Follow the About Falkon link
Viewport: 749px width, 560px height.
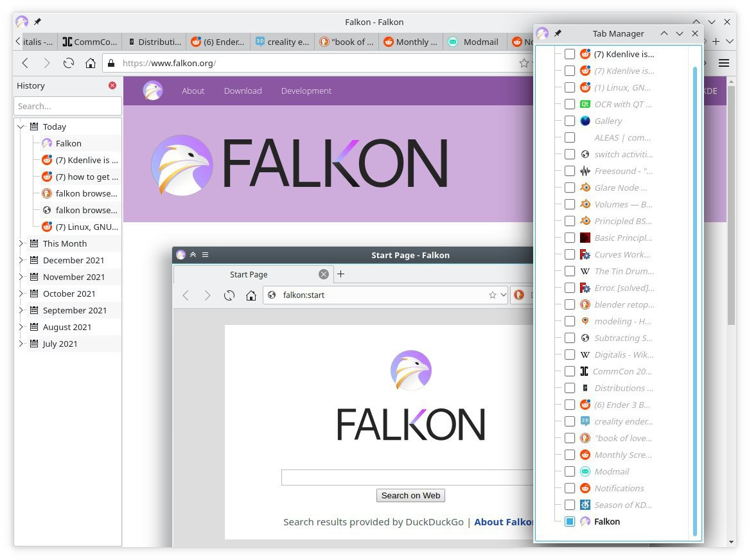(x=504, y=521)
